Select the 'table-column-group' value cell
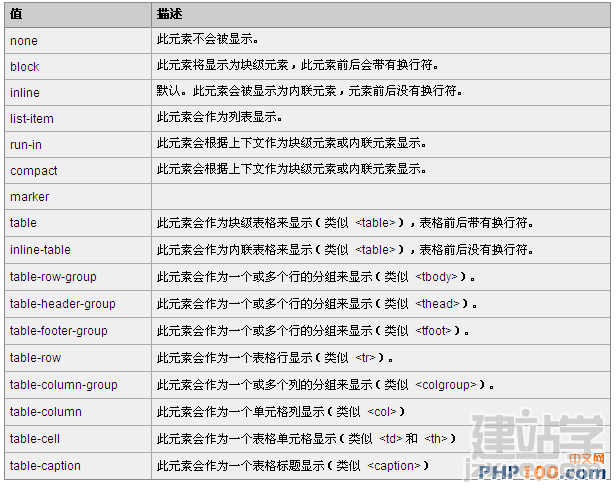Screen dimensions: 616x489 [x=78, y=385]
